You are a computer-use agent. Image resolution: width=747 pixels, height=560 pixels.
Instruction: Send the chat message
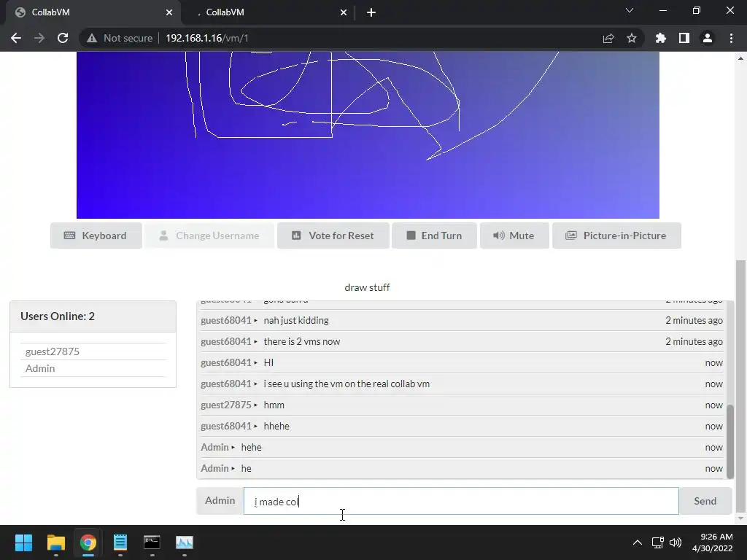point(705,501)
